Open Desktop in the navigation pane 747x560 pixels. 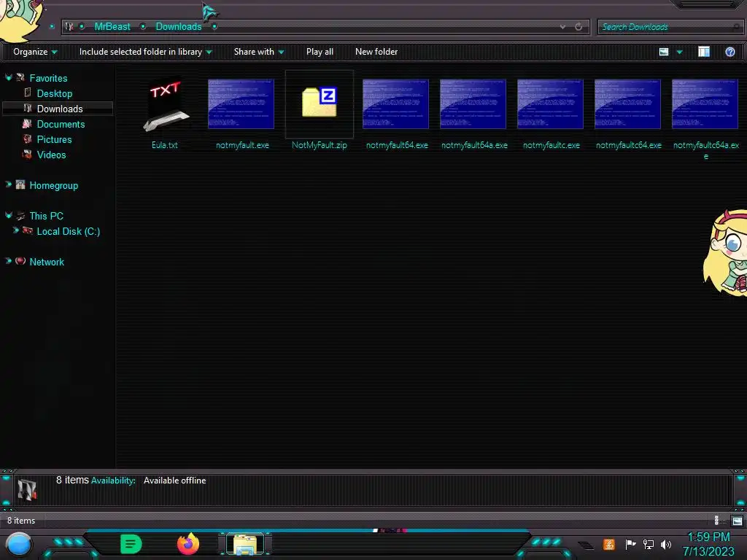tap(54, 93)
